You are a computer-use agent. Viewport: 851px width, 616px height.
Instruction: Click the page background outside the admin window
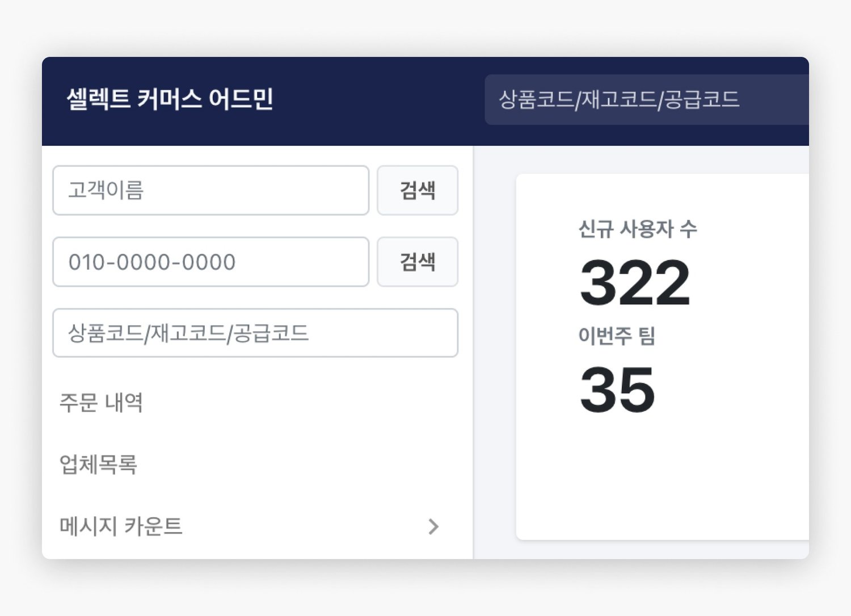click(425, 26)
